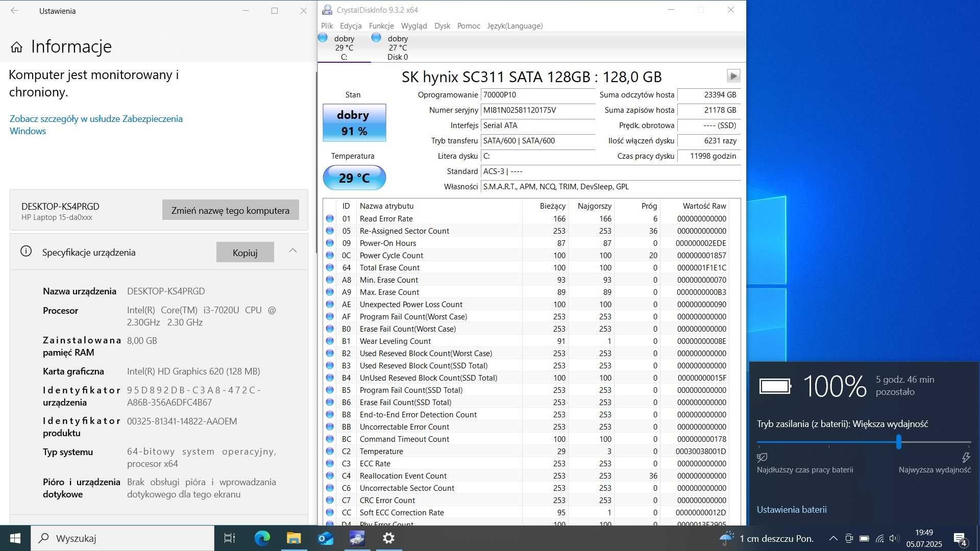Click the Suma odczytów hosta value 23394 GB
The width and height of the screenshot is (980, 551).
tap(708, 95)
